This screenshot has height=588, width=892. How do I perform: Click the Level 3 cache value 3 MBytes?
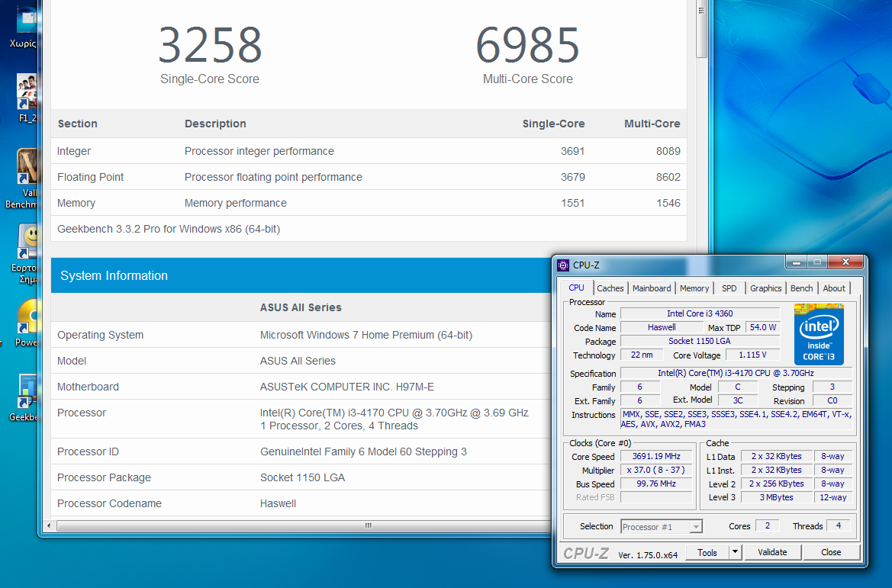click(776, 497)
